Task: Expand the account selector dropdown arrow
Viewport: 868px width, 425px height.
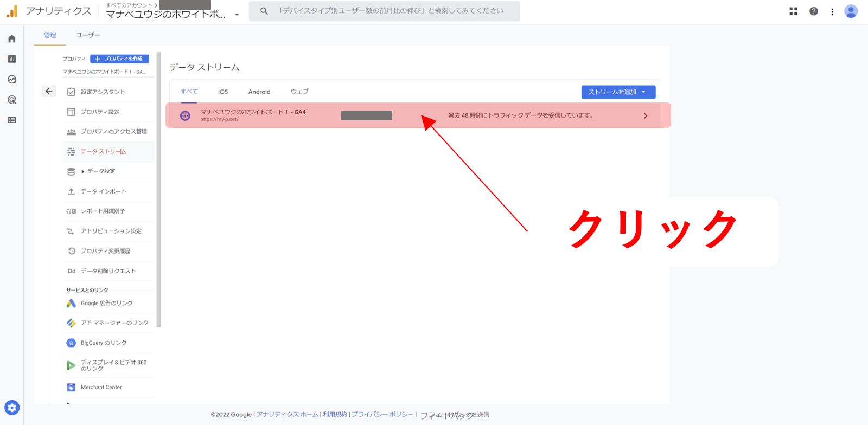Action: pyautogui.click(x=237, y=15)
